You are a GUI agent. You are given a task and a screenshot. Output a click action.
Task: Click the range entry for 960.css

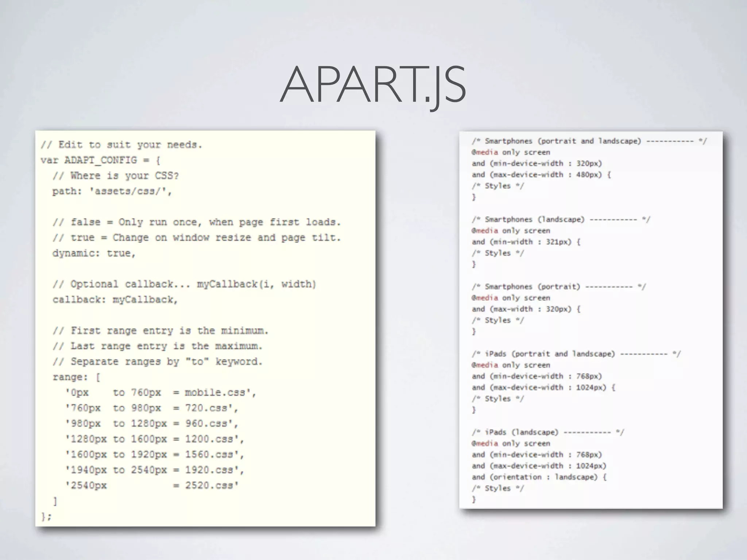[x=151, y=424]
